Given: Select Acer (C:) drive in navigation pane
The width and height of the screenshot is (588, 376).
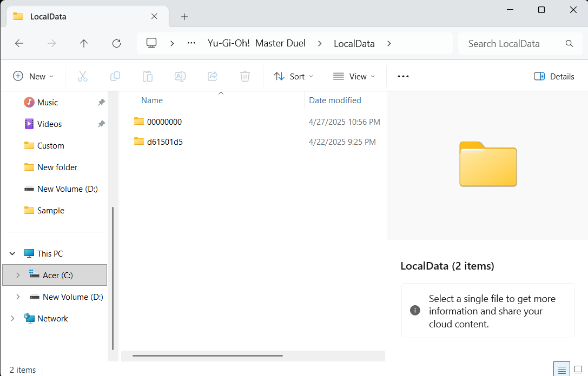Looking at the screenshot, I should (55, 276).
